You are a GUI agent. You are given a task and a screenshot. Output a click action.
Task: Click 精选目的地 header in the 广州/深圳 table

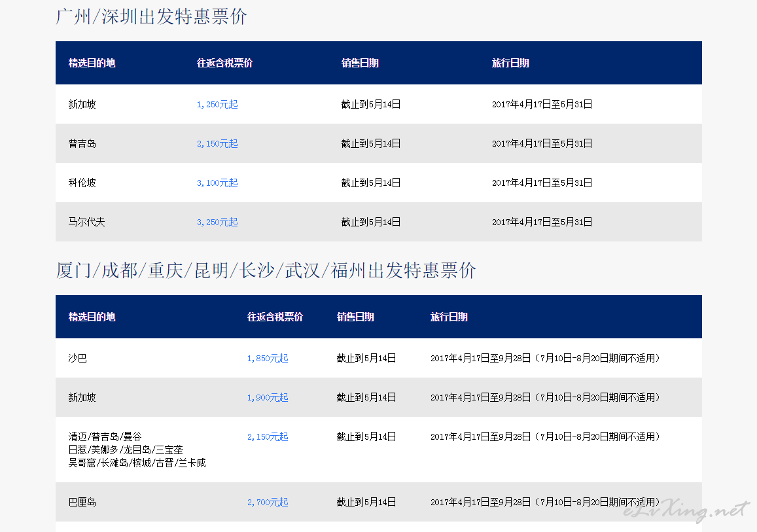point(92,63)
